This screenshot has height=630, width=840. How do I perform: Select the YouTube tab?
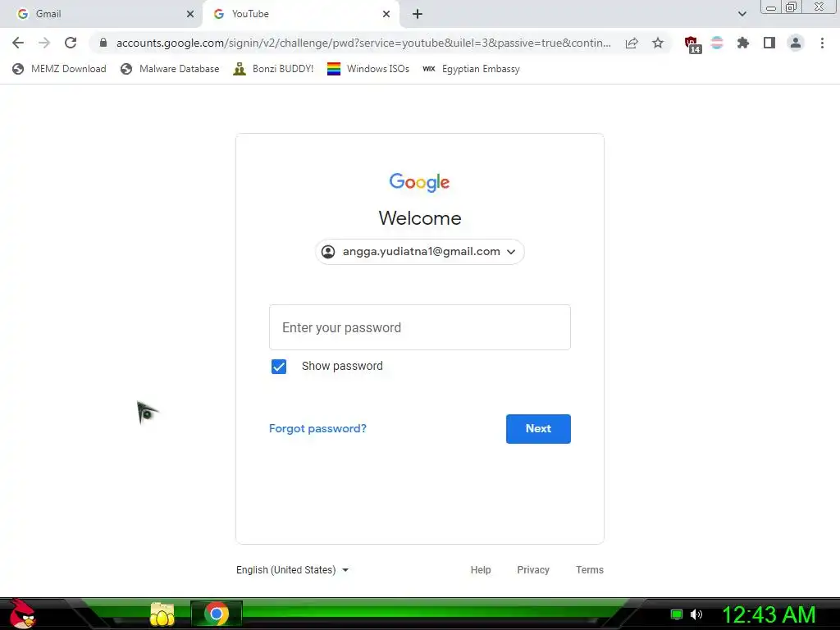click(300, 14)
